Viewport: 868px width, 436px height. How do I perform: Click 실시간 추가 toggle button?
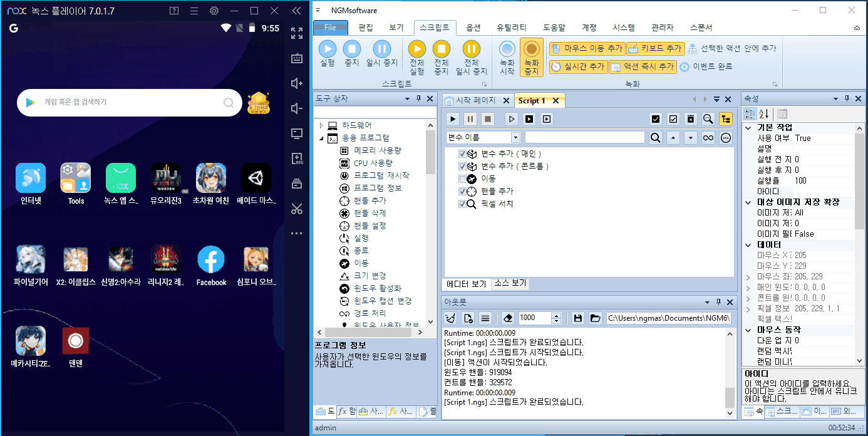(578, 66)
